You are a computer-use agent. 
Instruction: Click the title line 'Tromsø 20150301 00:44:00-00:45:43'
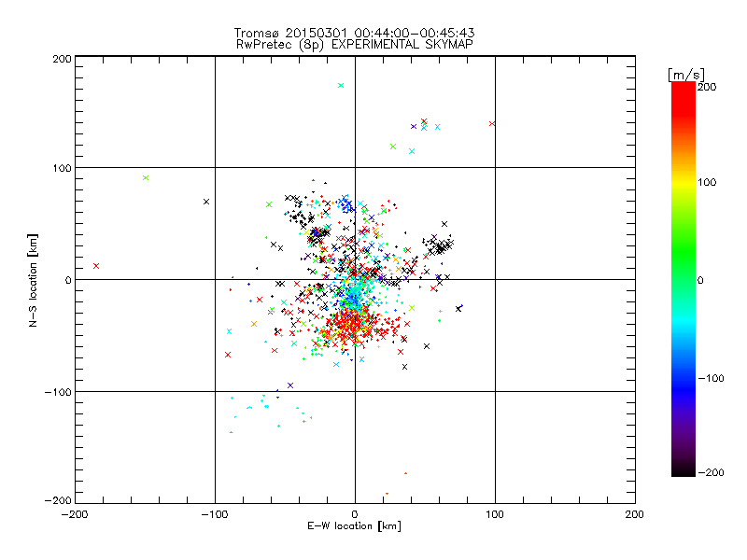(355, 33)
